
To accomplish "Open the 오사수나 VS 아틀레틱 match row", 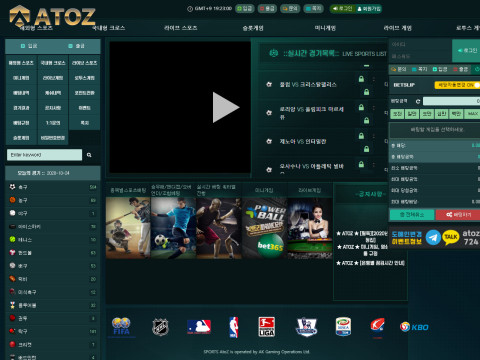I will pyautogui.click(x=312, y=167).
